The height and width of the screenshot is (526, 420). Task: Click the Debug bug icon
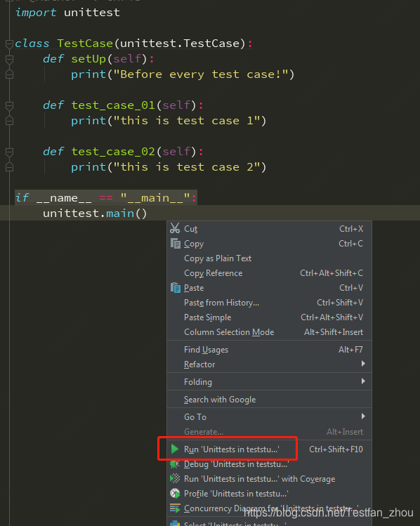pyautogui.click(x=175, y=464)
